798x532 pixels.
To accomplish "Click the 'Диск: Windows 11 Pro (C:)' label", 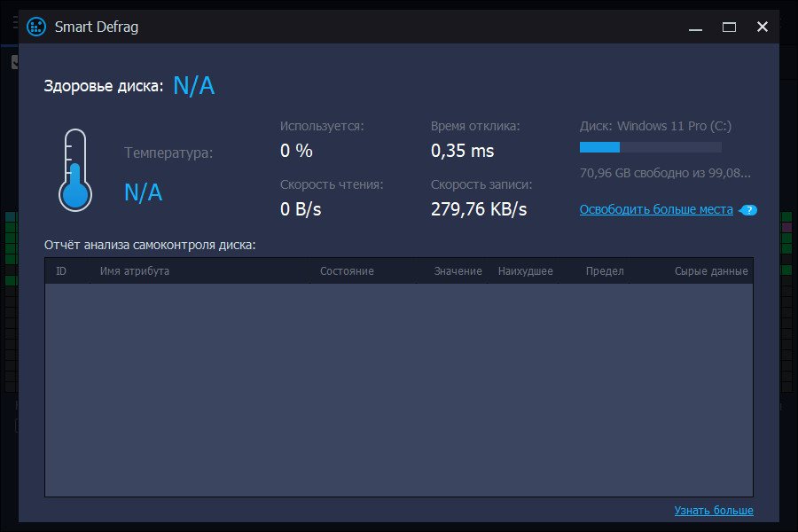I will (655, 126).
